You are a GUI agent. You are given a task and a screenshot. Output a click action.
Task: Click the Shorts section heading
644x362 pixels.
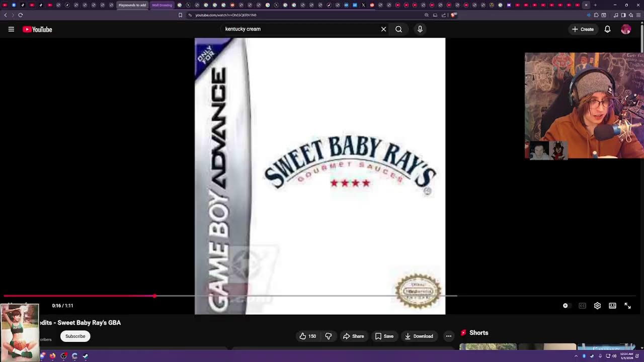(x=478, y=333)
